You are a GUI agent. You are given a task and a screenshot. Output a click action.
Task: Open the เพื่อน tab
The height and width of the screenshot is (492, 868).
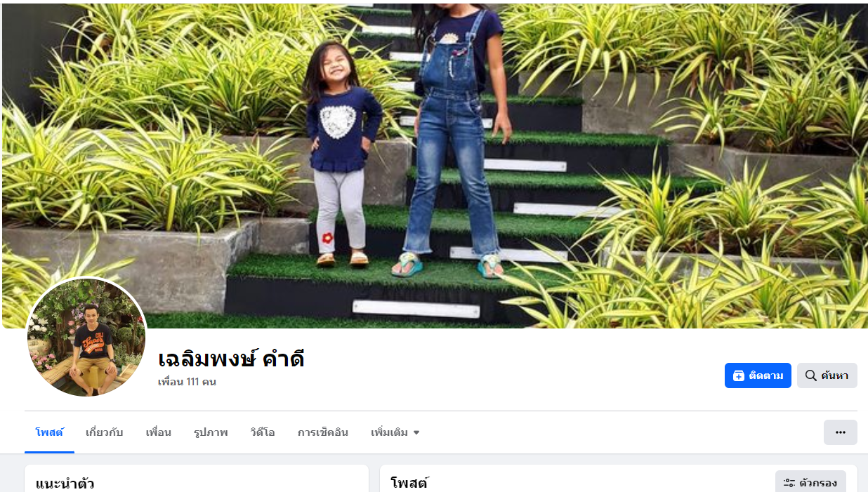point(158,432)
